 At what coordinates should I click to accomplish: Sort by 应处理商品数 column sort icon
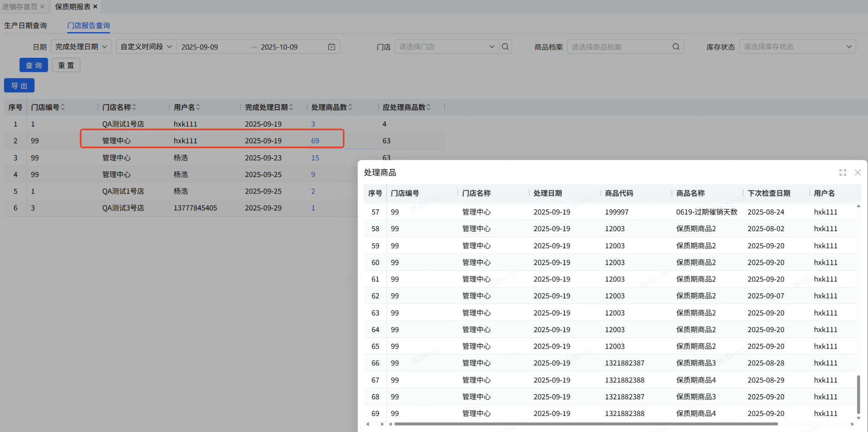point(429,107)
